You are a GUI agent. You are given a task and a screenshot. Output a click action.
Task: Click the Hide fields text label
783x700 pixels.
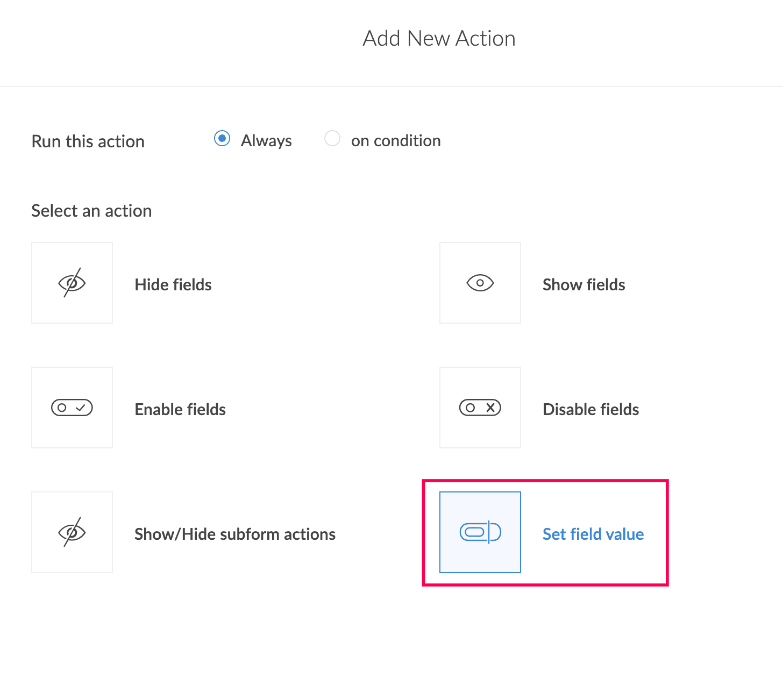[x=173, y=284]
